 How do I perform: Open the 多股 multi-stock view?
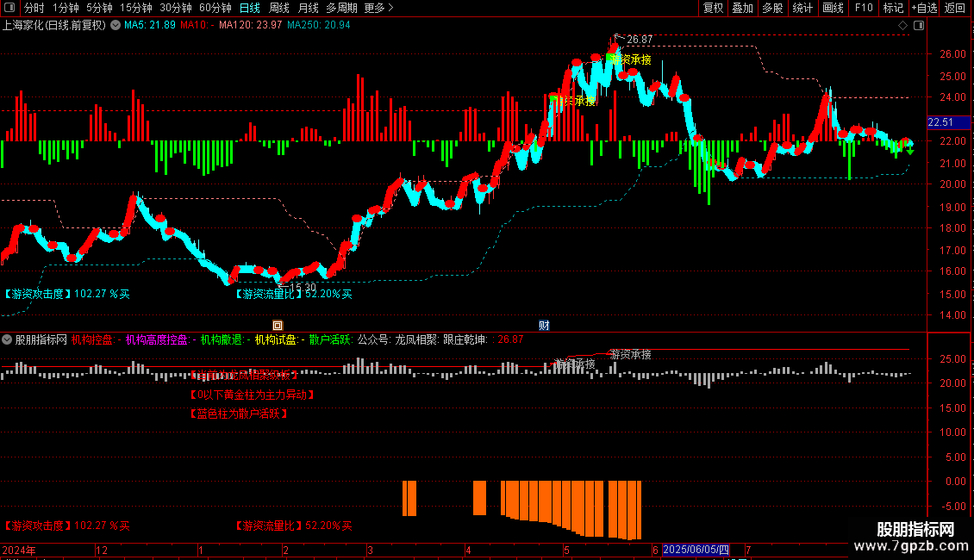772,8
